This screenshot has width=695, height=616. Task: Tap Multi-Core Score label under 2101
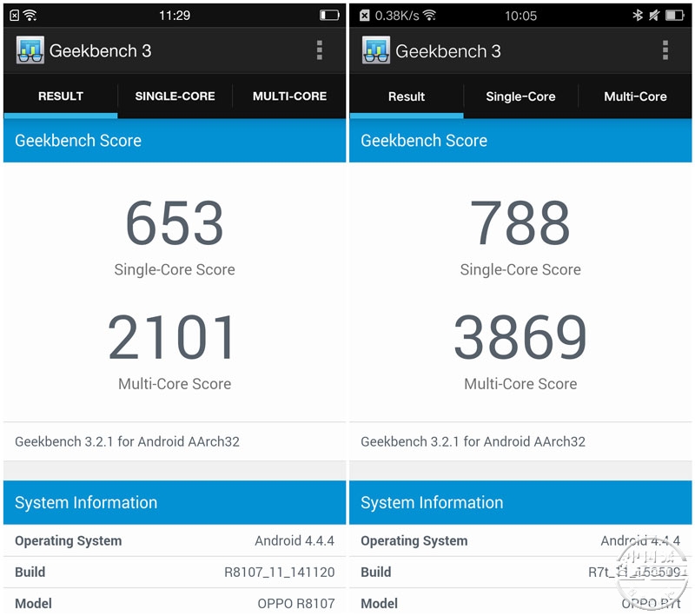(175, 384)
